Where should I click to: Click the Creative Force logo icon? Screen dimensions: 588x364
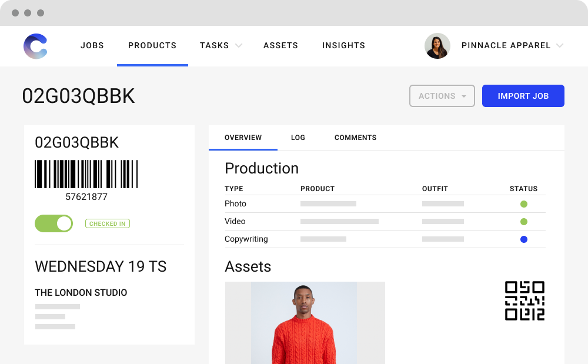point(35,46)
